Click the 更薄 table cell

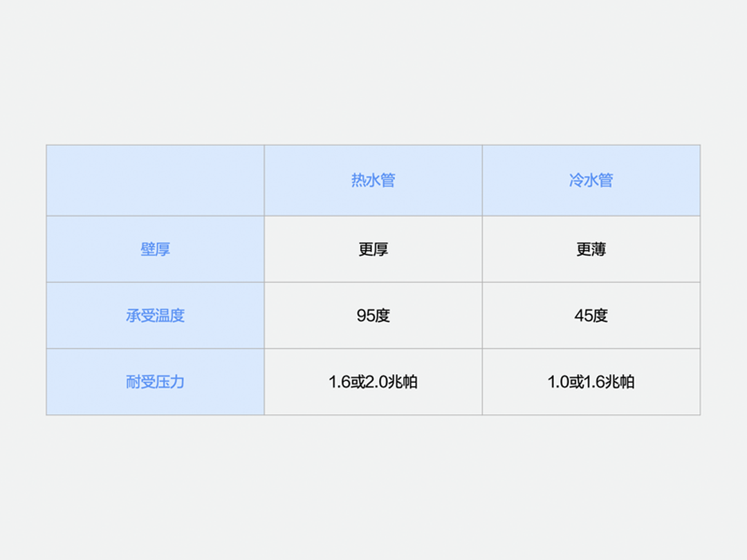pos(591,249)
